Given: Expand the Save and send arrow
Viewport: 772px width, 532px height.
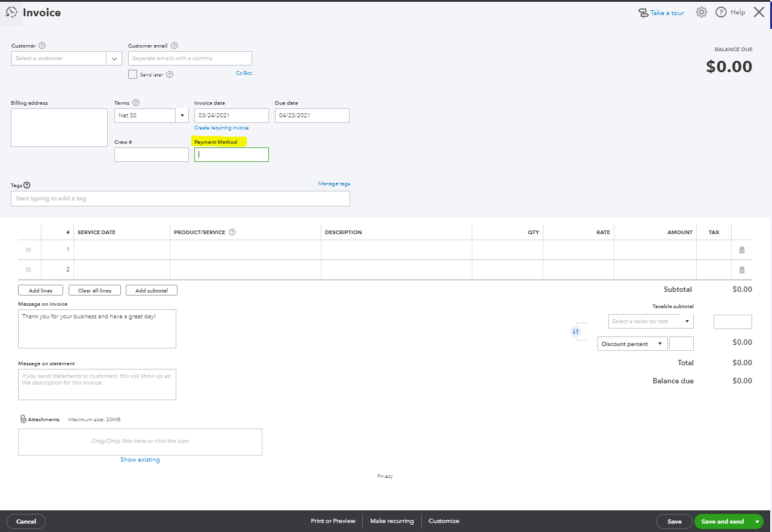Looking at the screenshot, I should 757,521.
